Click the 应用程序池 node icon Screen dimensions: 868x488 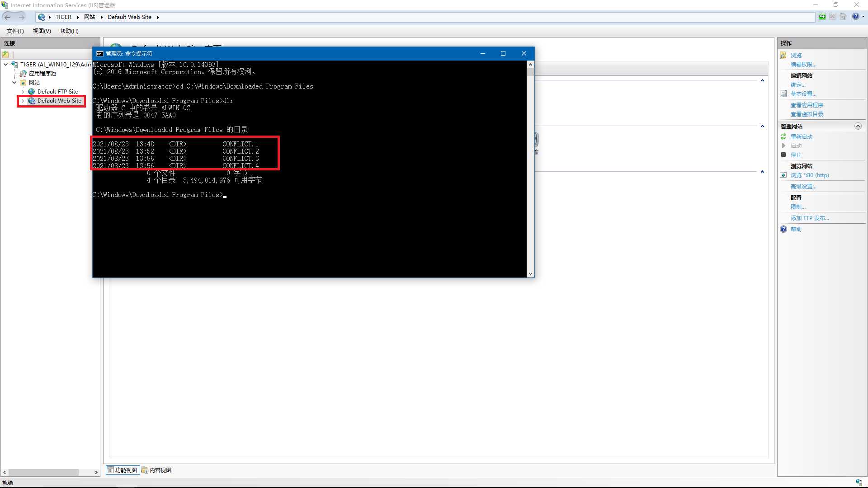coord(23,74)
